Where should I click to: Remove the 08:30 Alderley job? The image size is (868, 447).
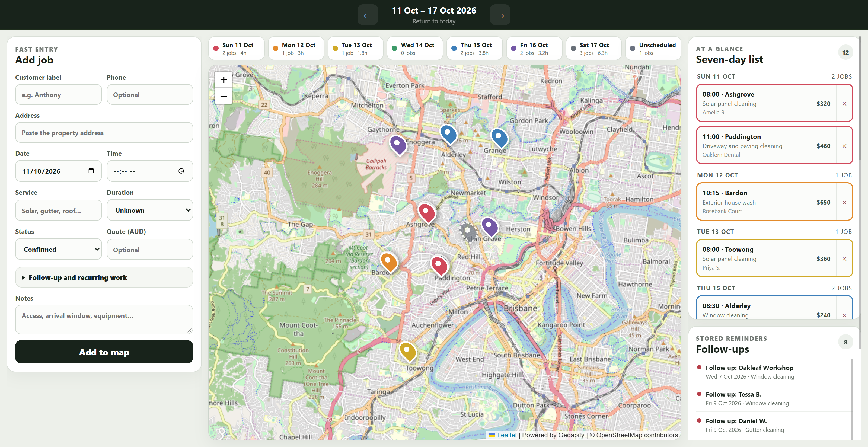tap(844, 315)
